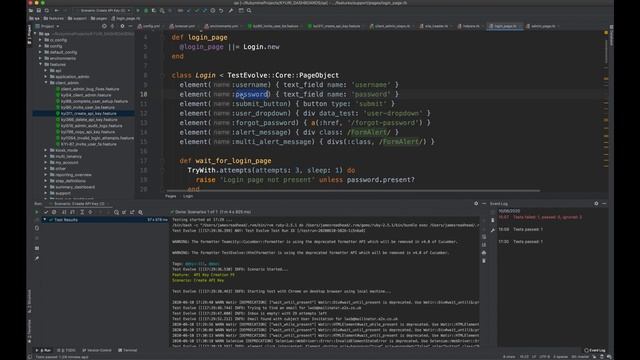The height and width of the screenshot is (360, 640).
Task: Click the green Run button in main toolbar
Action: pos(138,11)
